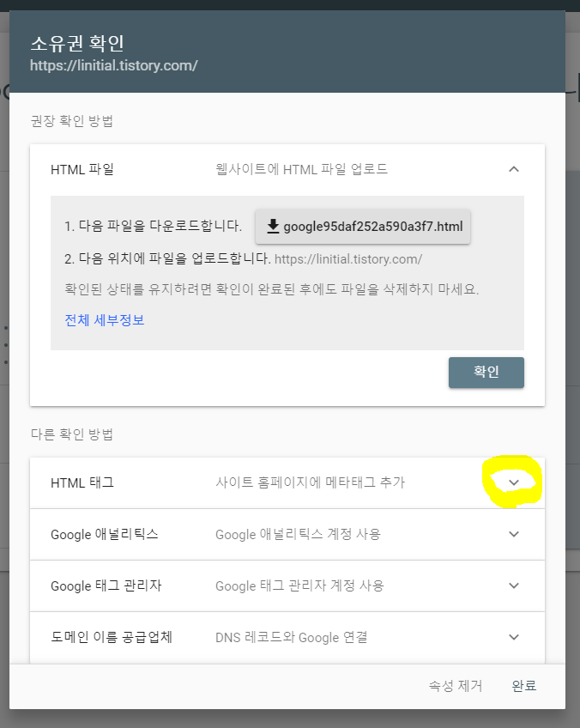The height and width of the screenshot is (728, 580).
Task: Expand the Google 태그 관리자 chevron
Action: click(514, 586)
